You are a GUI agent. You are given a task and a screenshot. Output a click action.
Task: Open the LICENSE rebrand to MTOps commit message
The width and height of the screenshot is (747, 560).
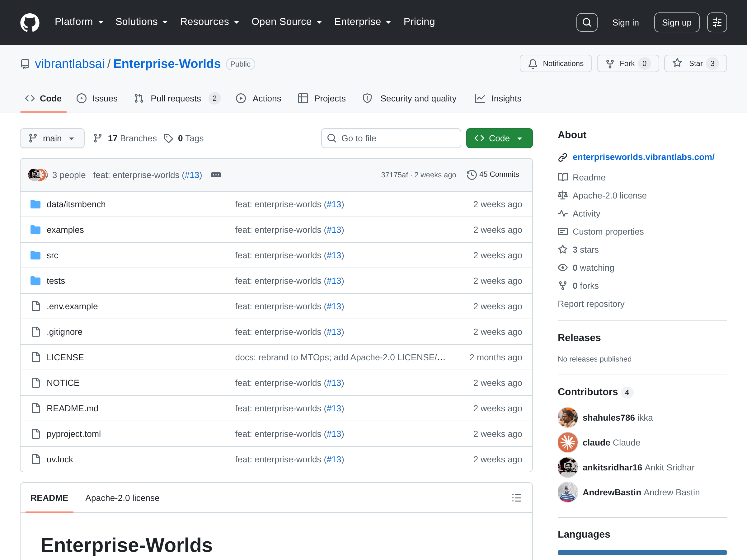[340, 357]
